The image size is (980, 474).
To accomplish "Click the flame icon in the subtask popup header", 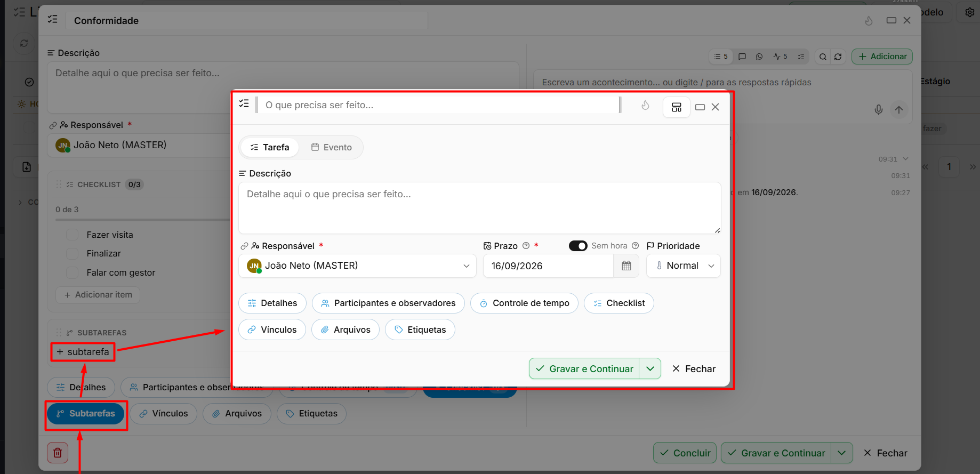I will tap(645, 106).
